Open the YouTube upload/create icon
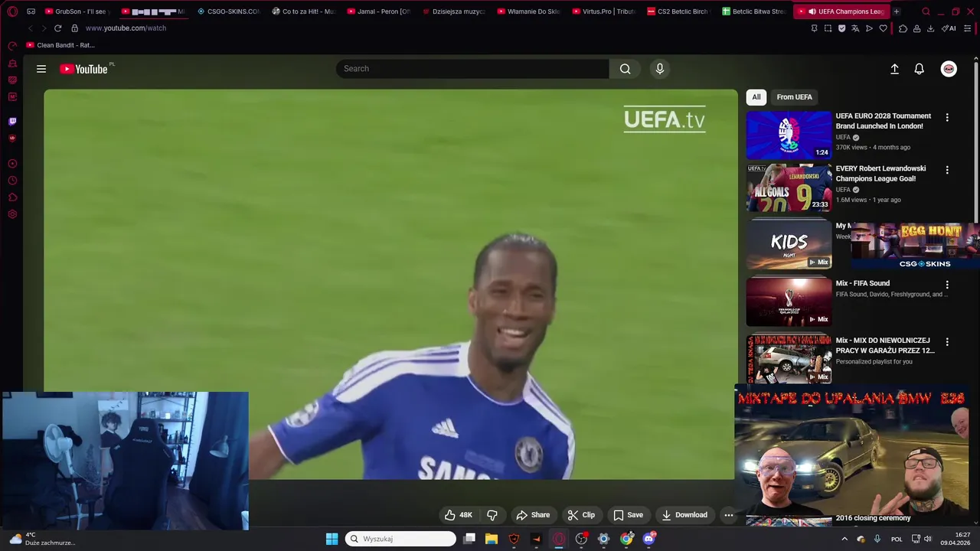 (x=894, y=69)
